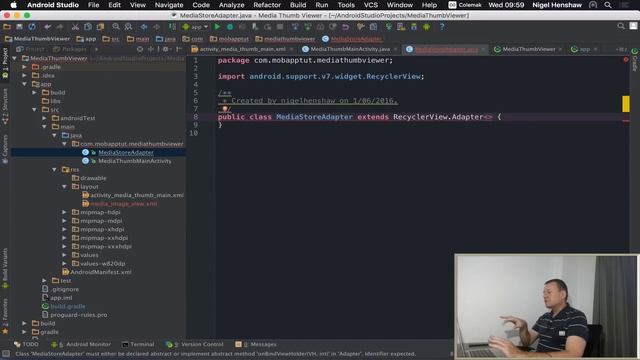Click the Revert rollback toolbar icon
Image resolution: width=640 pixels, height=360 pixels.
[x=345, y=27]
